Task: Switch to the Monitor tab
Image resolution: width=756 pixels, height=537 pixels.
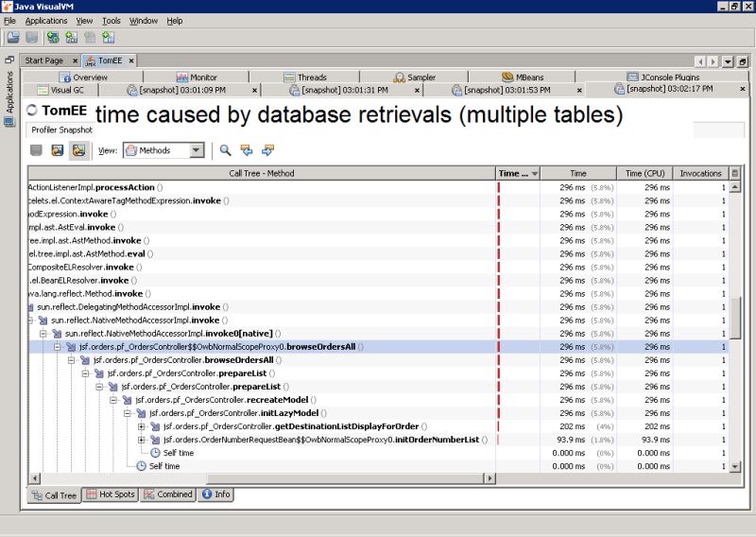Action: coord(197,78)
